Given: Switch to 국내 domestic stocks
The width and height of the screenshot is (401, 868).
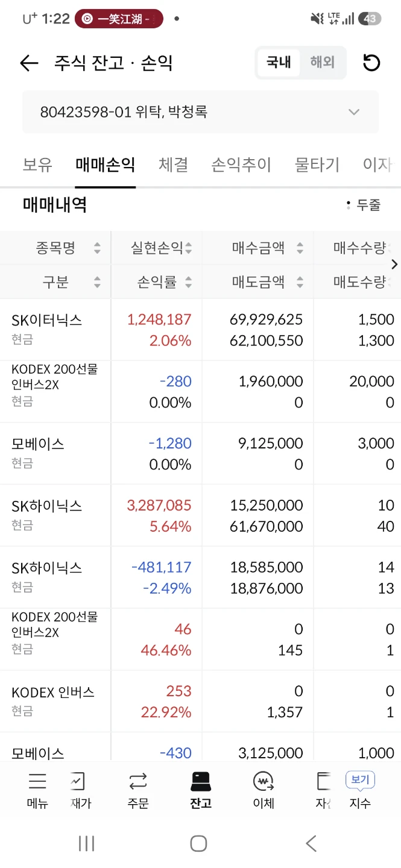Looking at the screenshot, I should [279, 62].
